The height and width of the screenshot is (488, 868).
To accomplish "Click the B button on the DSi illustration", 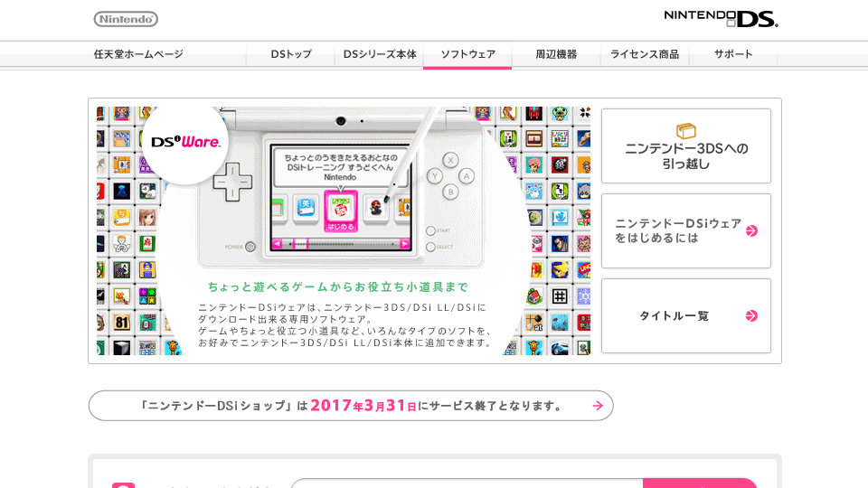I will 450,192.
